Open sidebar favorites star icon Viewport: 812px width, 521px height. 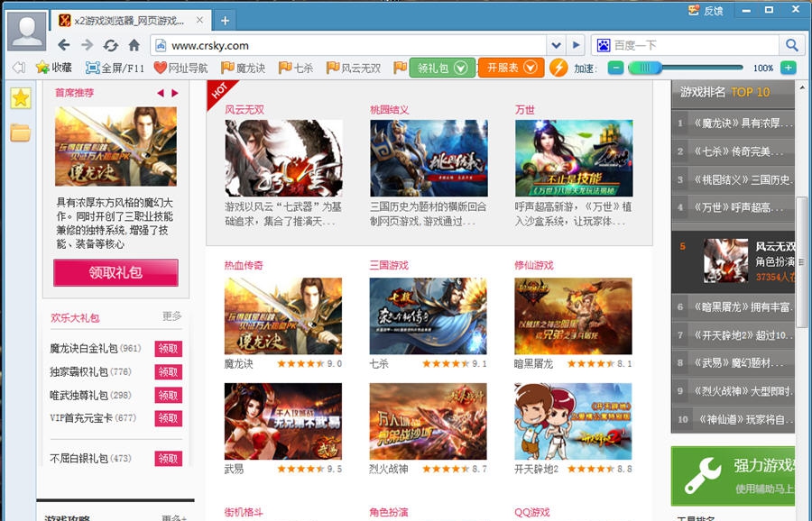[21, 98]
